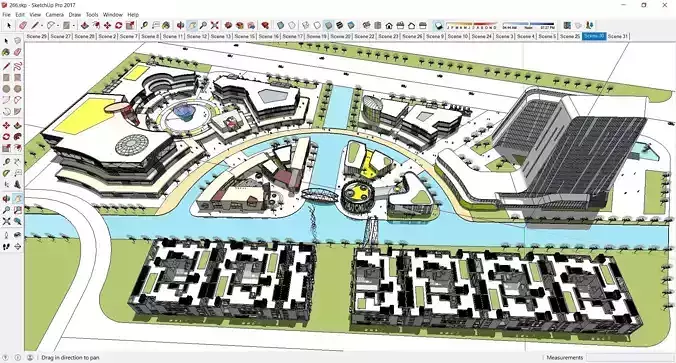Choose the Circle tool in left palette

pyautogui.click(x=6, y=89)
